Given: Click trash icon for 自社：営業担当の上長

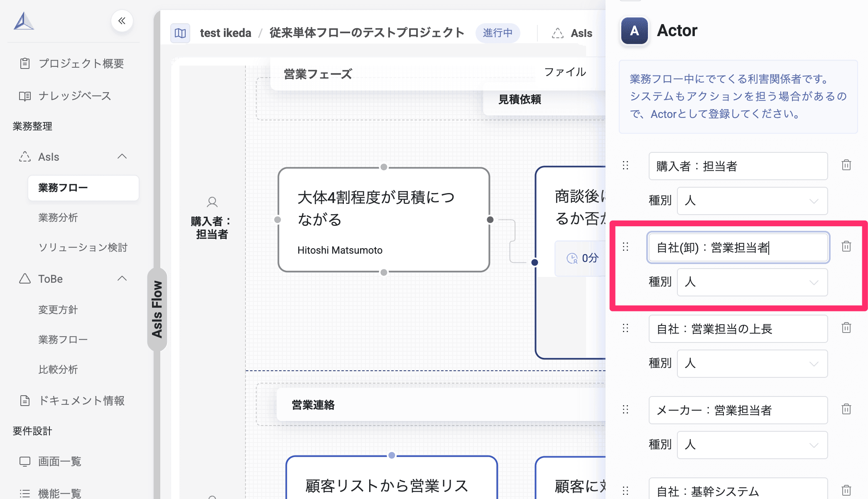Looking at the screenshot, I should tap(846, 328).
